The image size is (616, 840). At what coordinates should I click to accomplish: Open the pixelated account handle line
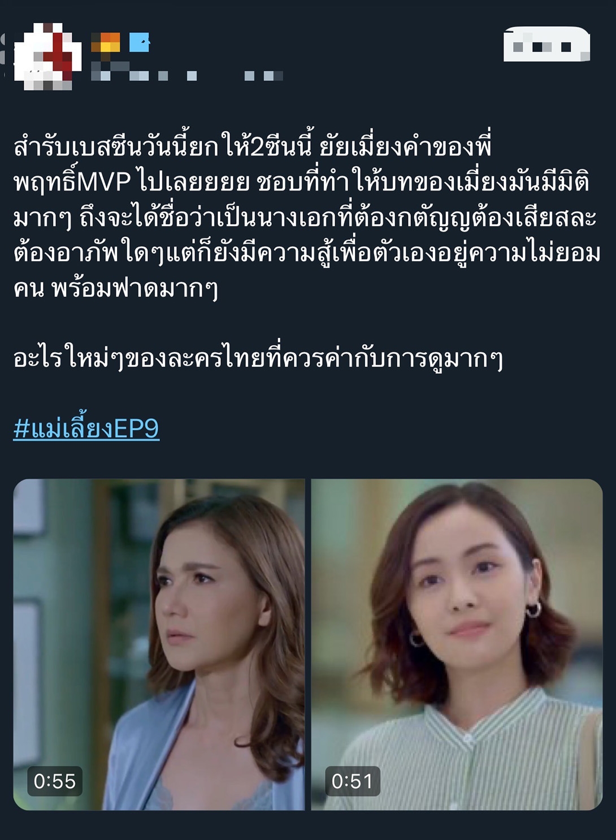[144, 74]
